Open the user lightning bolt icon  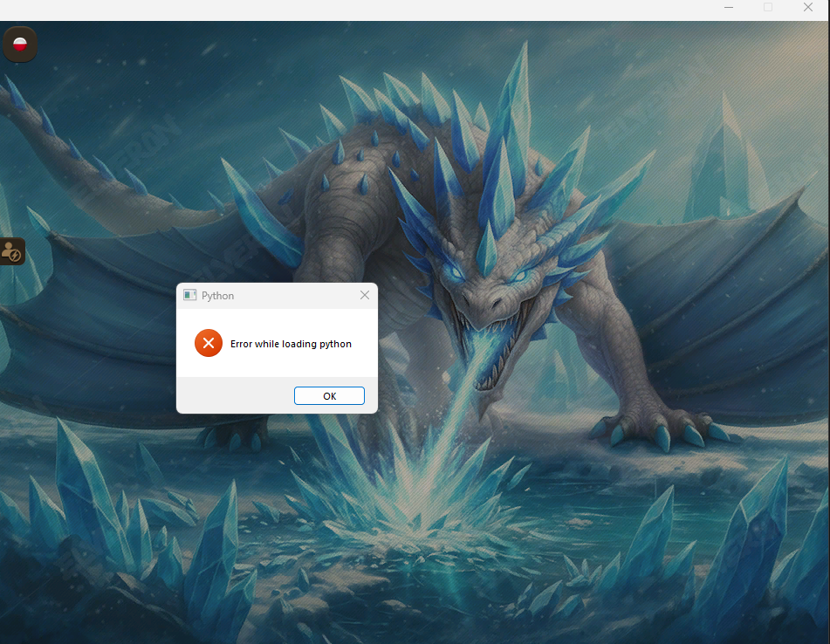[12, 252]
